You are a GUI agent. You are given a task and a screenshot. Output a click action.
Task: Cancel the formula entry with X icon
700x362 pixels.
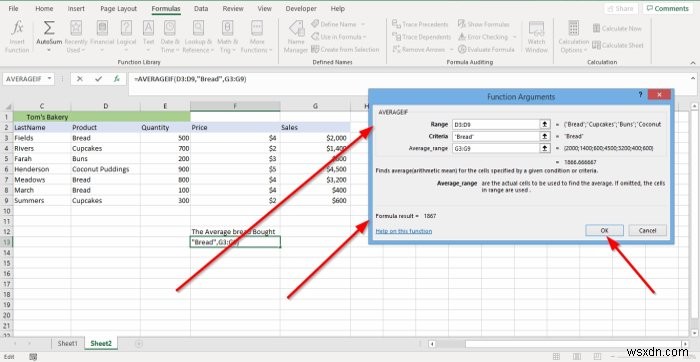tap(79, 79)
